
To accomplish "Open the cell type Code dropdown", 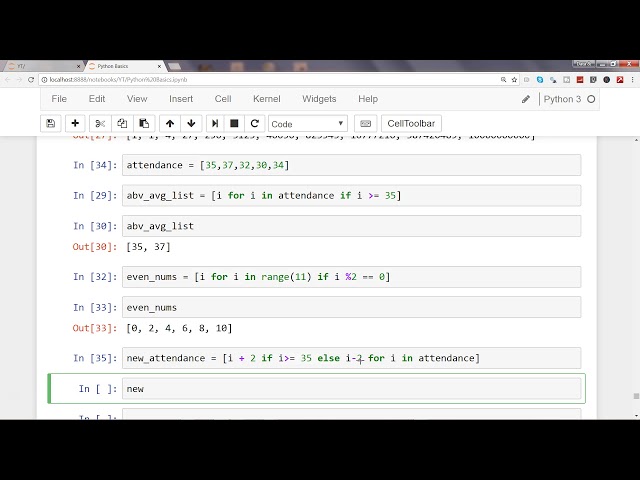I will coord(308,124).
